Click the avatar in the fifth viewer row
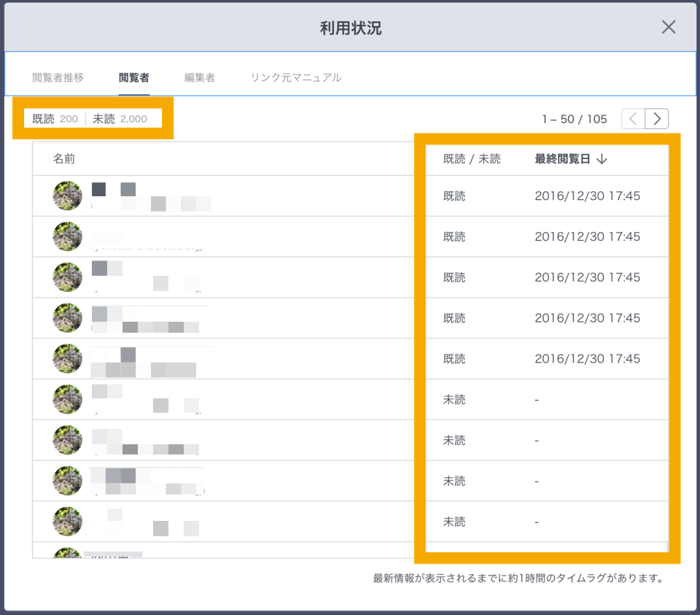Viewport: 700px width, 615px height. click(x=68, y=359)
